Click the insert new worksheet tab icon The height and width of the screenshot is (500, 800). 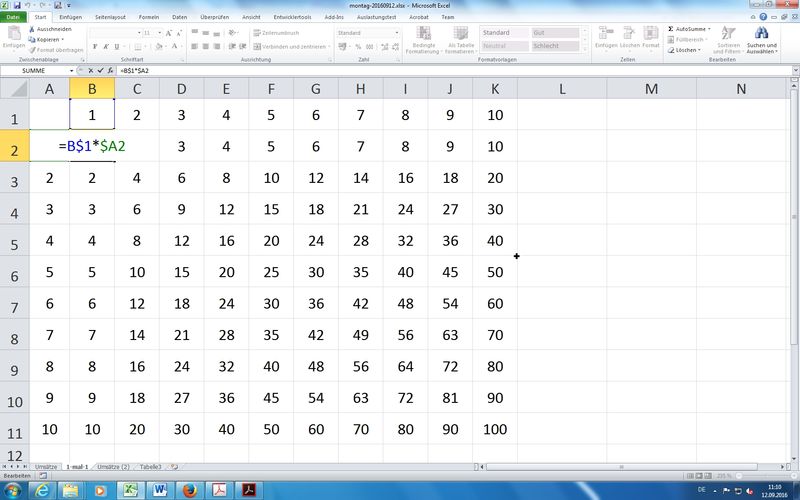pos(174,467)
